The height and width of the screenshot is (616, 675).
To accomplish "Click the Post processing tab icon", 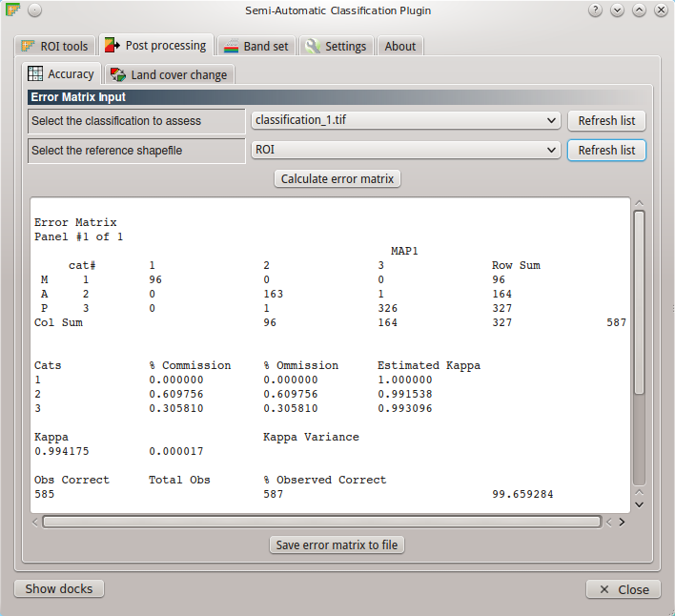I will 112,45.
